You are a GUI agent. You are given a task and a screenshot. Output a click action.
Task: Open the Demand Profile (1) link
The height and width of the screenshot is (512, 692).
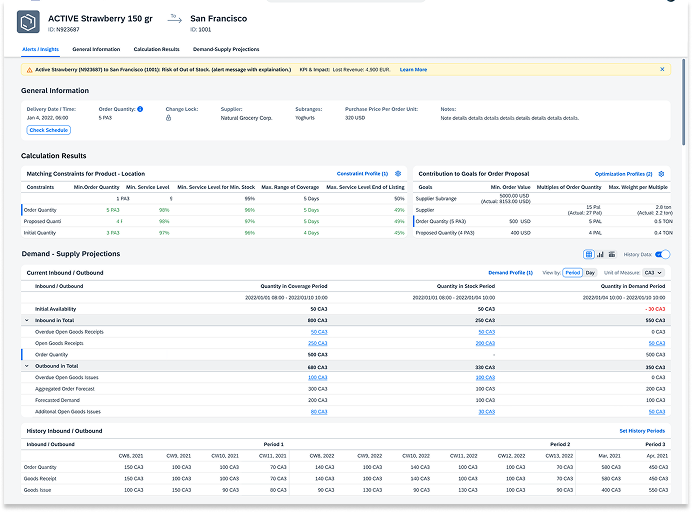[511, 273]
